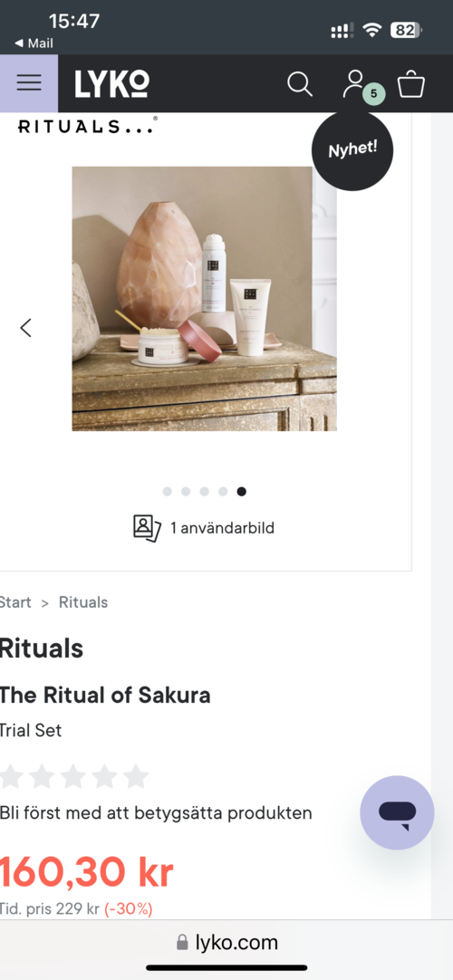Select the third carousel dot
Screen dimensions: 453x980
205,491
